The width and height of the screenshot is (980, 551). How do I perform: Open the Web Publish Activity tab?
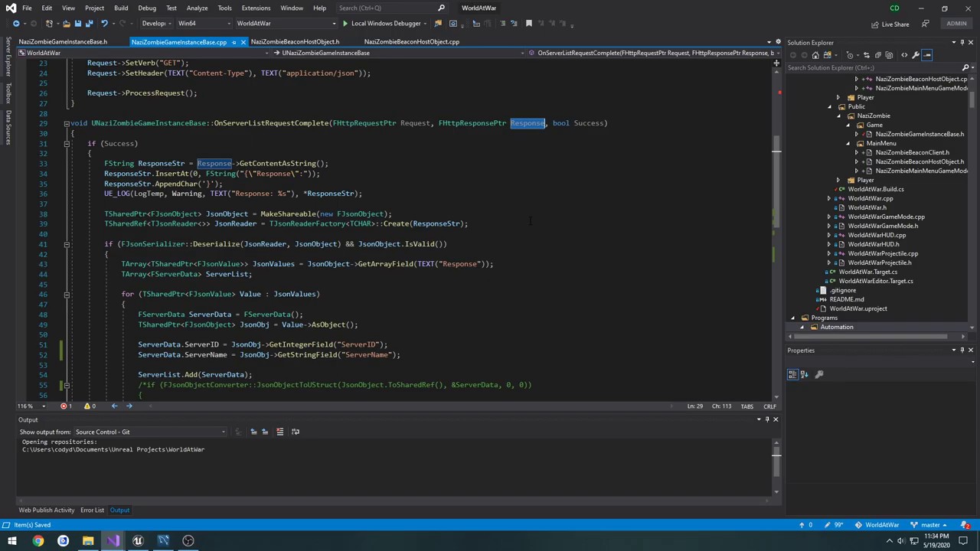point(47,510)
